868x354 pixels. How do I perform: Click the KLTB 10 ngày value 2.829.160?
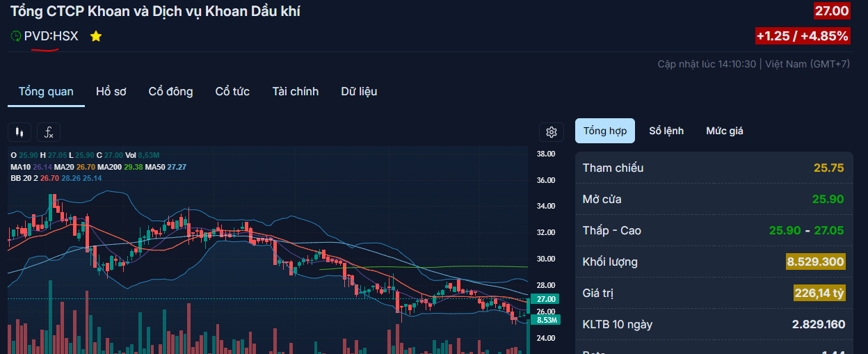819,325
